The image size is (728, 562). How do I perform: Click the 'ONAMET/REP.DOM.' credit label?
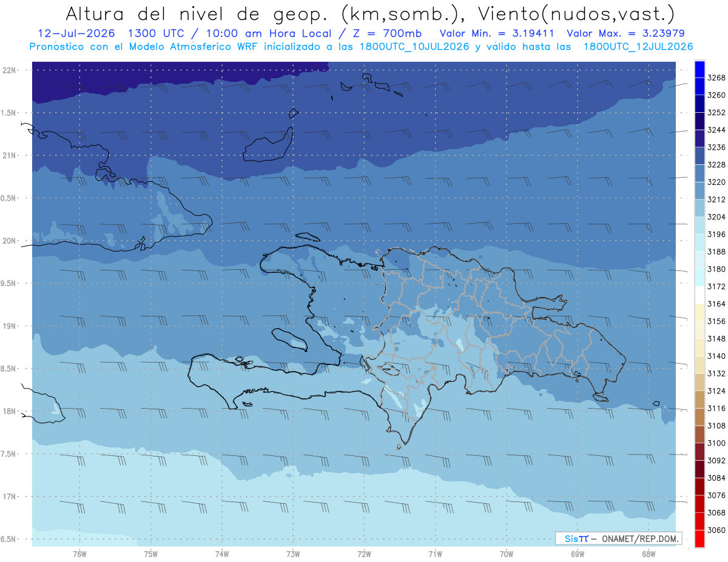pyautogui.click(x=639, y=538)
